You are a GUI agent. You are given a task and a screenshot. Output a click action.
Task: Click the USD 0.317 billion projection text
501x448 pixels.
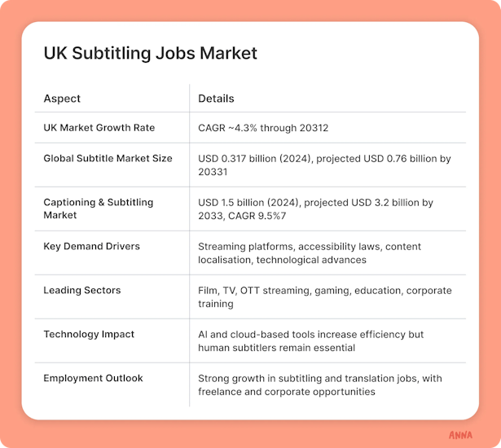click(324, 165)
